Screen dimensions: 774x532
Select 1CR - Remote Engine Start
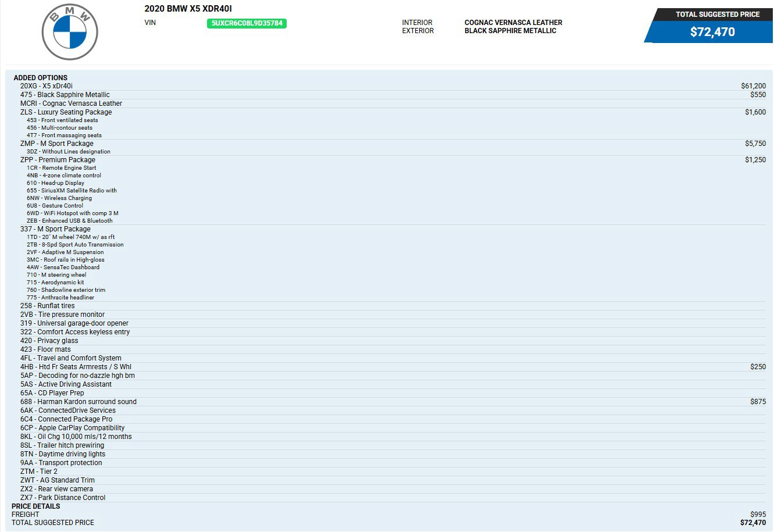(61, 168)
